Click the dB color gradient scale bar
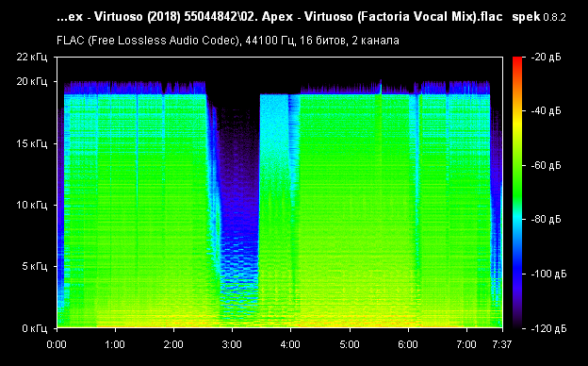Image resolution: width=588 pixels, height=366 pixels. [x=517, y=192]
